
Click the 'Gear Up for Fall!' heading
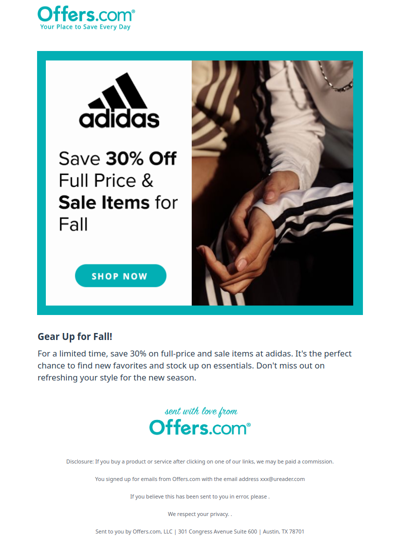coord(75,336)
